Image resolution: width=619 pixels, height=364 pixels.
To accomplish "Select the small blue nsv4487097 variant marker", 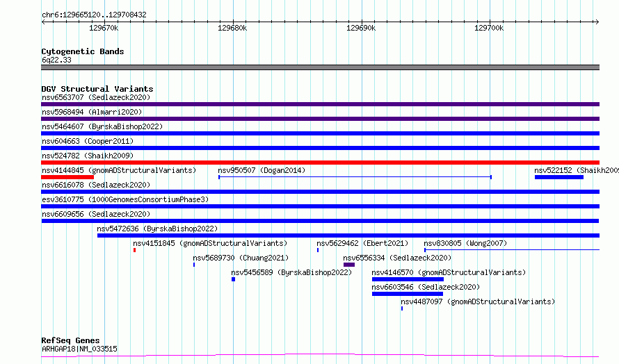I will pos(402,308).
